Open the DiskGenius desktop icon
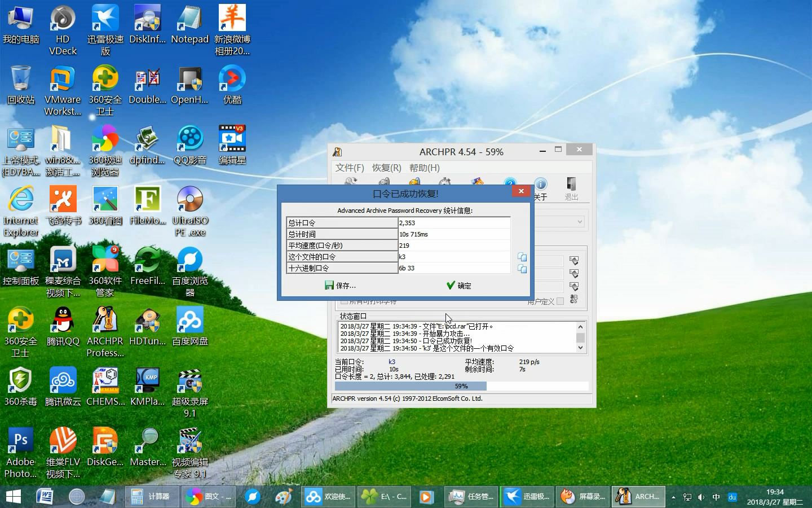Viewport: 812px width, 508px height. coord(105,448)
